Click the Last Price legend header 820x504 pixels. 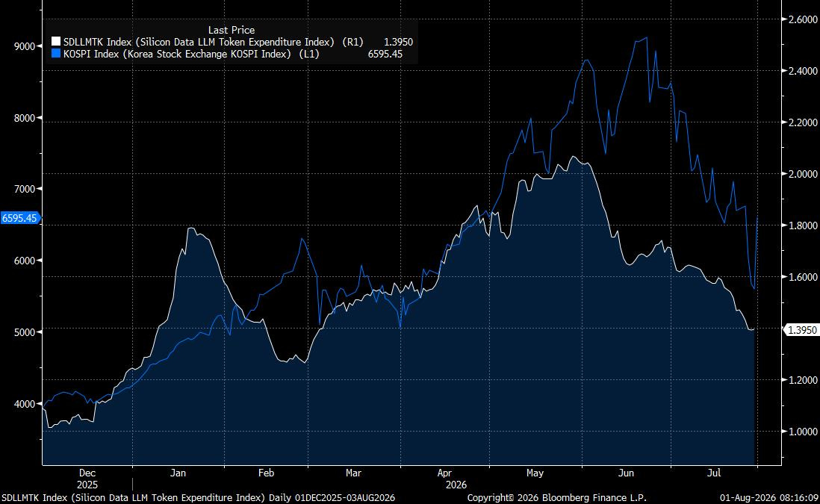[232, 31]
